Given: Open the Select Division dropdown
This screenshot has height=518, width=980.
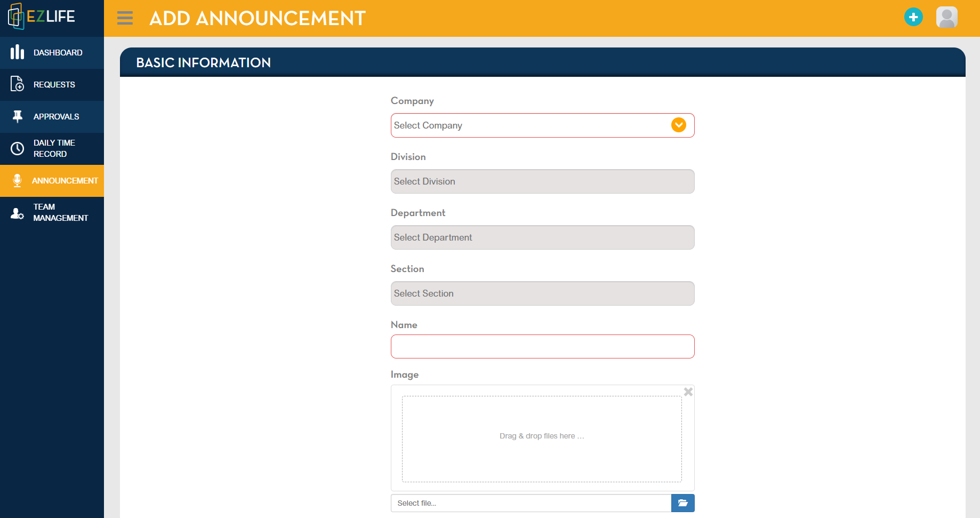Looking at the screenshot, I should [x=542, y=181].
